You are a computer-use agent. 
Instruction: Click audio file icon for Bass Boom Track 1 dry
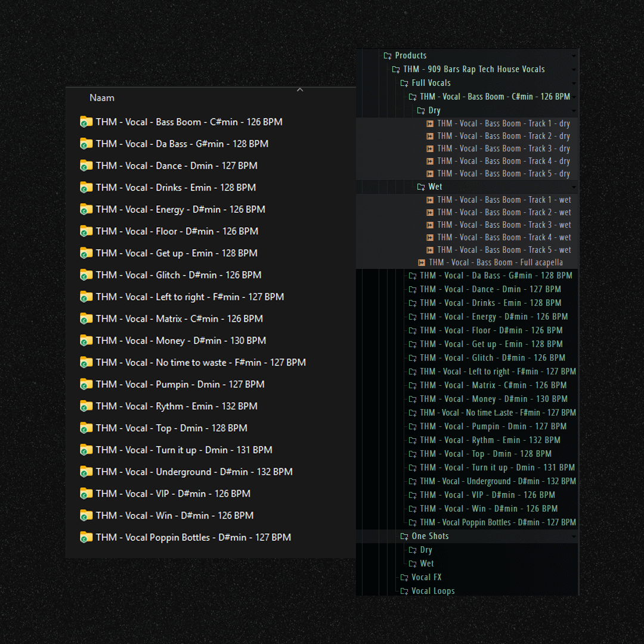pos(430,123)
